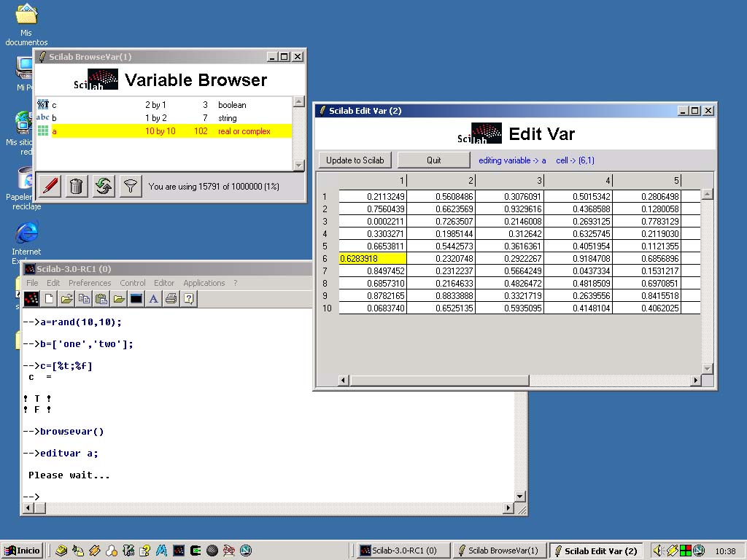Select the highlighted yellow cell 0.6283918
This screenshot has height=560, width=747.
(373, 258)
